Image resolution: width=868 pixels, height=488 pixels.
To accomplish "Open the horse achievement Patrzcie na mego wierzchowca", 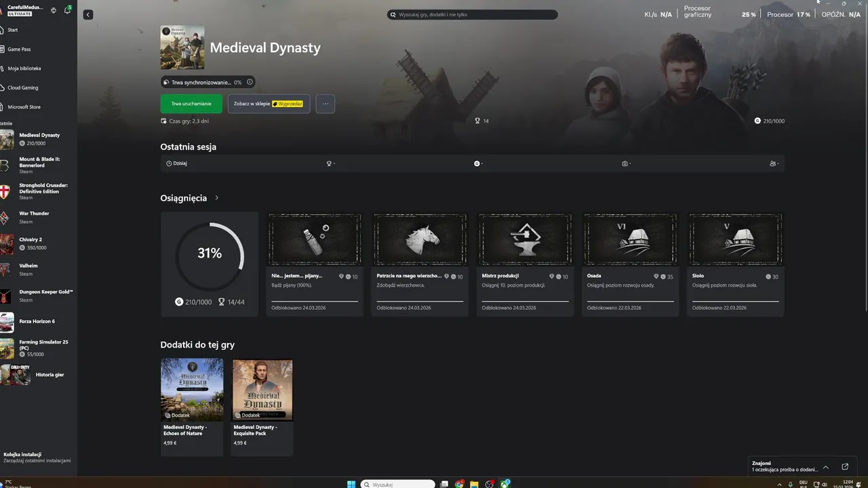I will point(420,264).
